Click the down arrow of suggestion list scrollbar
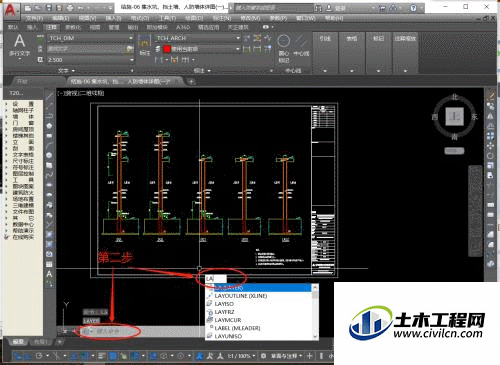The image size is (500, 365). (x=315, y=337)
